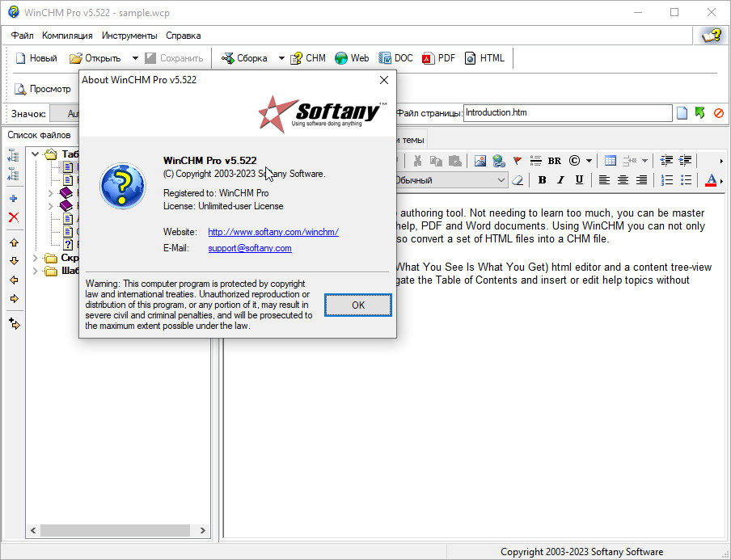Expand the second purple book node

pos(51,205)
